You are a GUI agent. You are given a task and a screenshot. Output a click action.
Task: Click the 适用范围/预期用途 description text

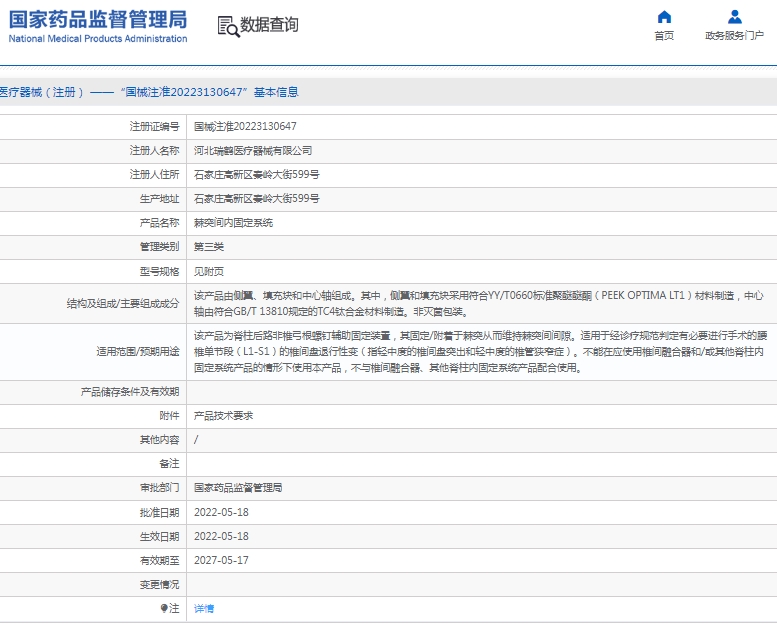click(481, 352)
